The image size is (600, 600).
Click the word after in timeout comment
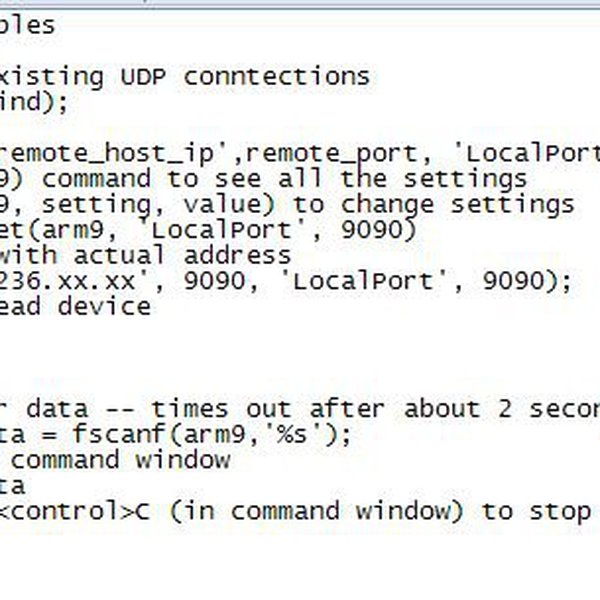[347, 409]
